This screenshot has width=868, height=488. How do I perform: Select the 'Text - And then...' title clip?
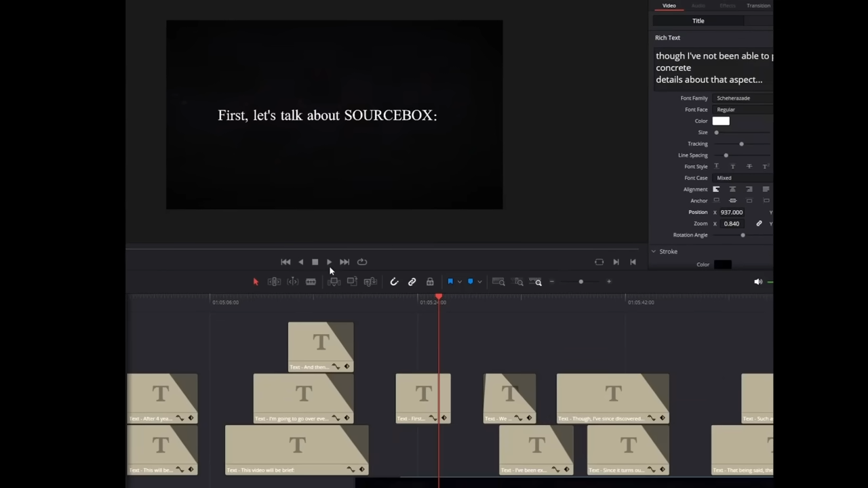tap(320, 346)
